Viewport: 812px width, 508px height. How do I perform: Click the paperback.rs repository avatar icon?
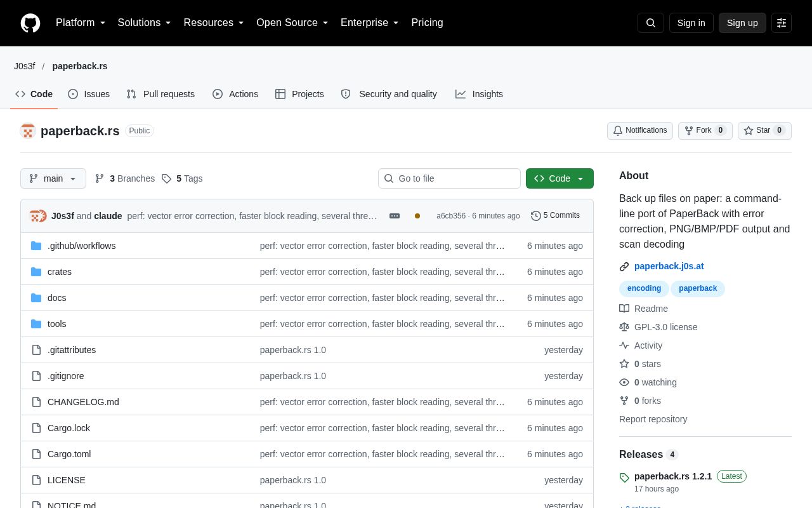(28, 131)
